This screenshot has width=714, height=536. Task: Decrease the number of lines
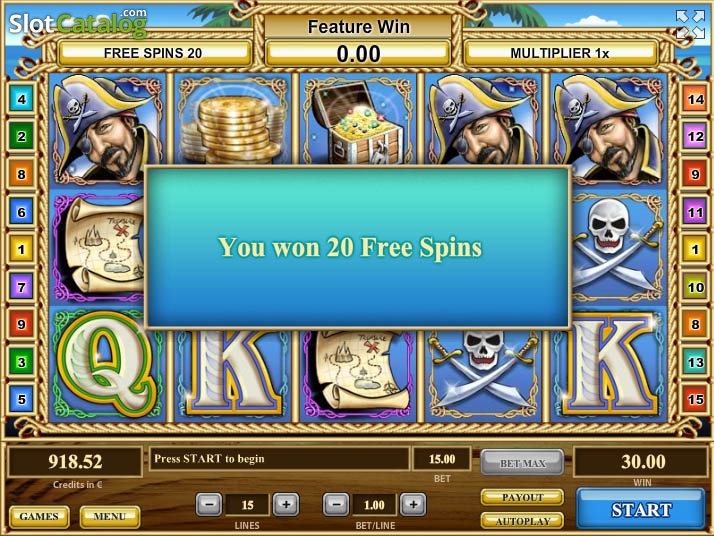tap(209, 505)
